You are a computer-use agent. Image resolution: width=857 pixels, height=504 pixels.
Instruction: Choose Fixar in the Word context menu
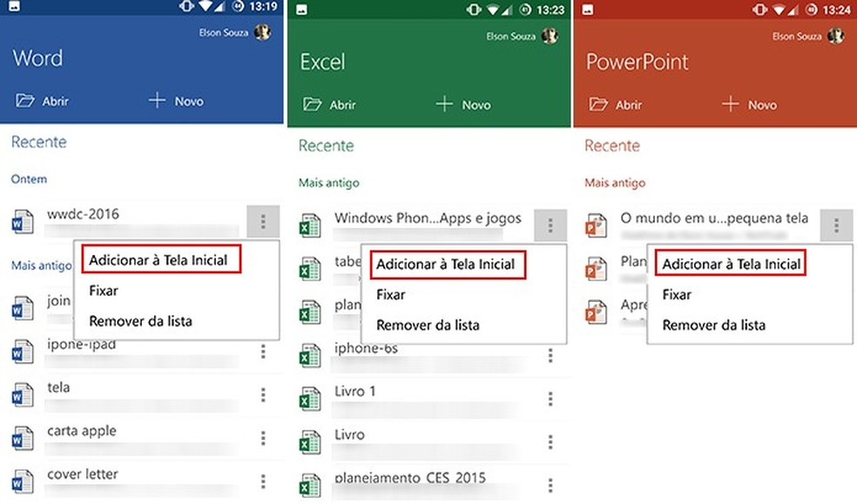click(104, 291)
